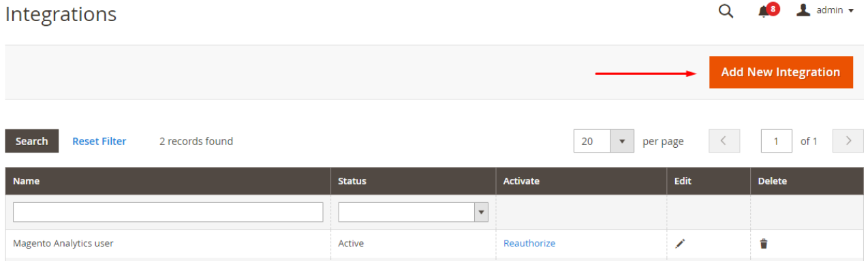
Task: Open the admin account menu
Action: pos(825,10)
